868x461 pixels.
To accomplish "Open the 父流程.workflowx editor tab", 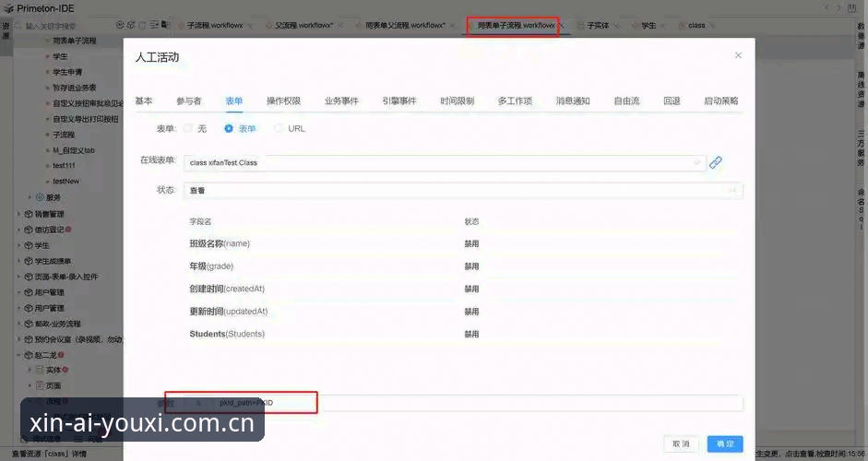I will (303, 26).
